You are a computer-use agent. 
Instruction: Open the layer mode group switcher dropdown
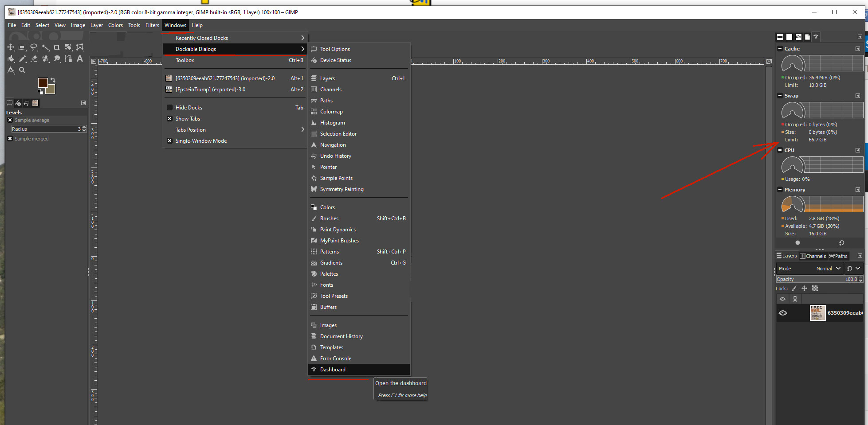854,269
